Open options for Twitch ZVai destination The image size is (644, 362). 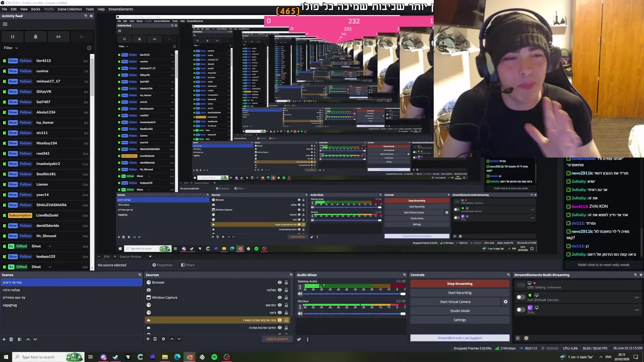pos(637,310)
